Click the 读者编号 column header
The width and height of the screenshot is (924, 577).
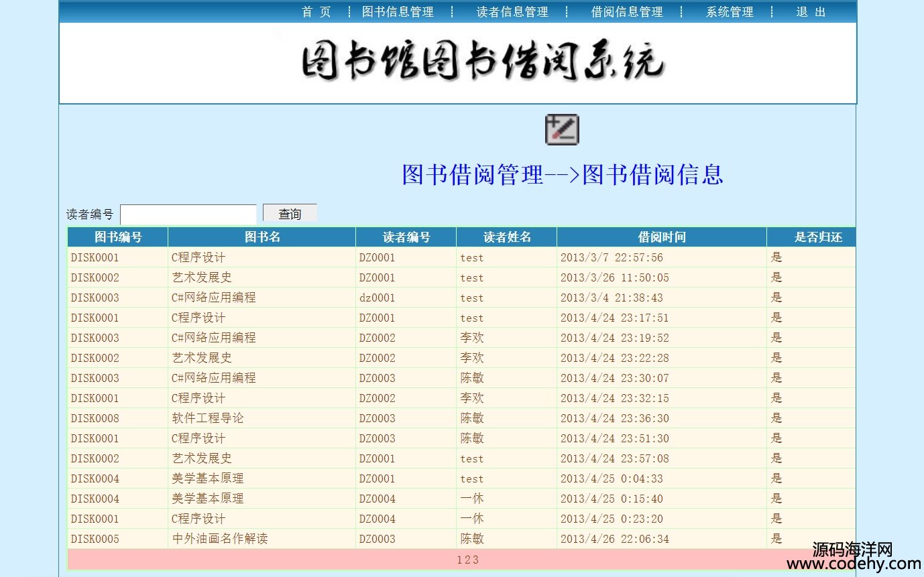coord(406,237)
